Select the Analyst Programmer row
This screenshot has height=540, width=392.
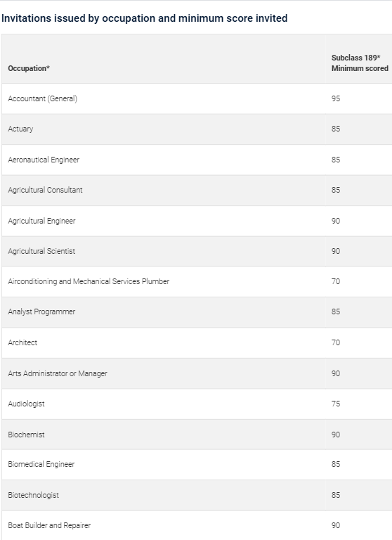(197, 311)
